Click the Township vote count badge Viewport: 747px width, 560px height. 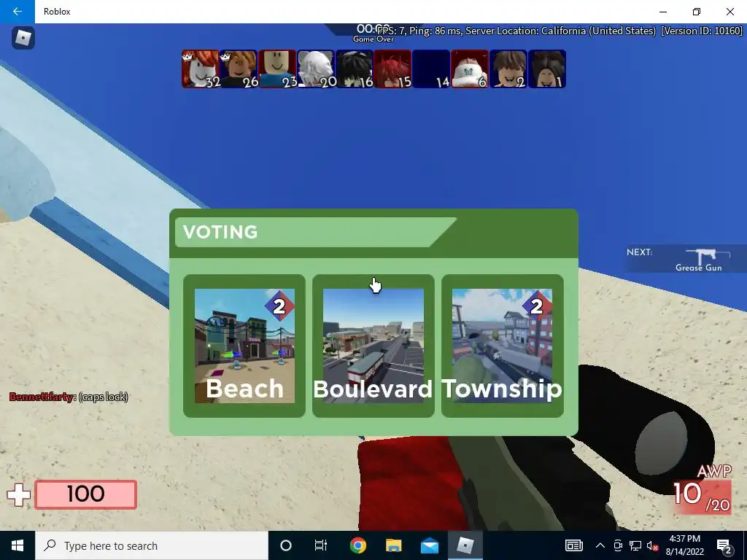pyautogui.click(x=537, y=306)
